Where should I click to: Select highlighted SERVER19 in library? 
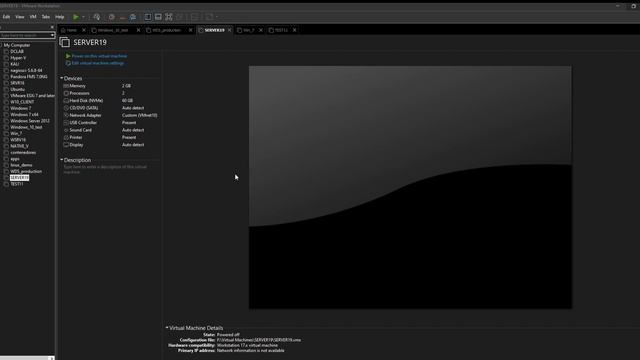[x=19, y=178]
